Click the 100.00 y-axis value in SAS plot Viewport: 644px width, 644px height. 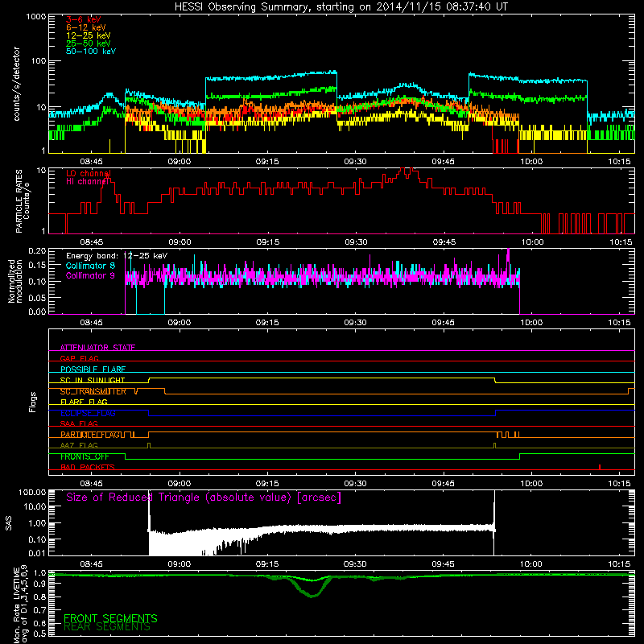pyautogui.click(x=32, y=492)
